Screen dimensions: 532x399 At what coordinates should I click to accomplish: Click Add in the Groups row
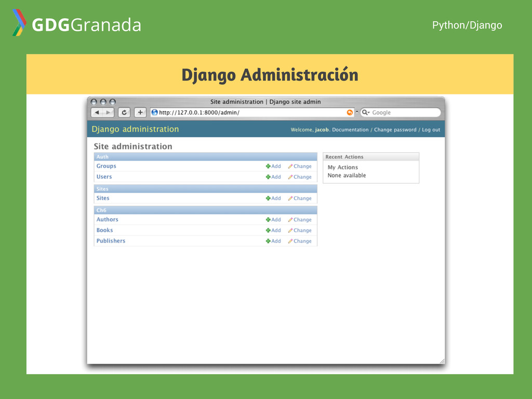[273, 166]
